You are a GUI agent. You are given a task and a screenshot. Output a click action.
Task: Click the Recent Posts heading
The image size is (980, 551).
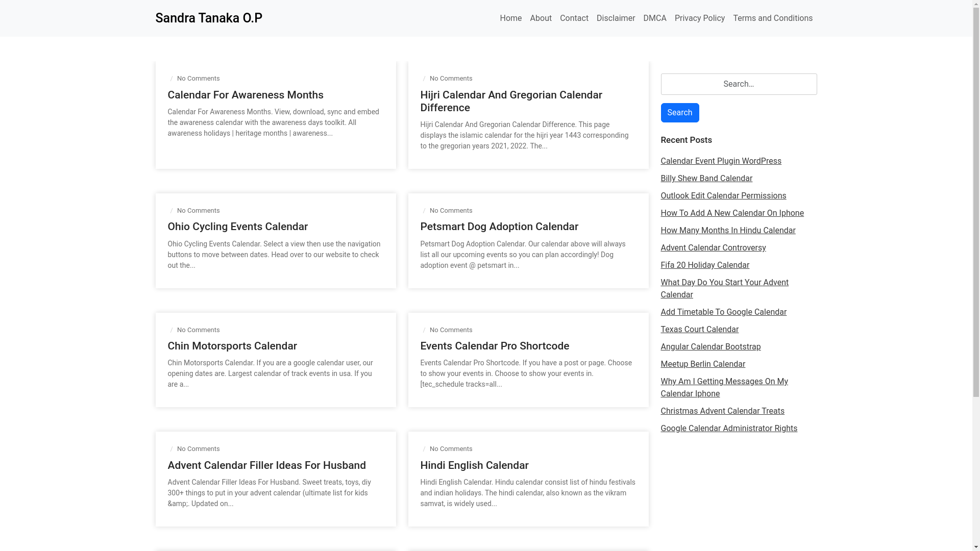click(685, 140)
